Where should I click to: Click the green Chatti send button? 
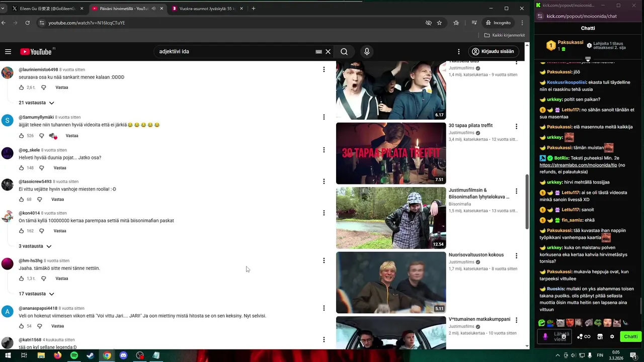coord(631,337)
